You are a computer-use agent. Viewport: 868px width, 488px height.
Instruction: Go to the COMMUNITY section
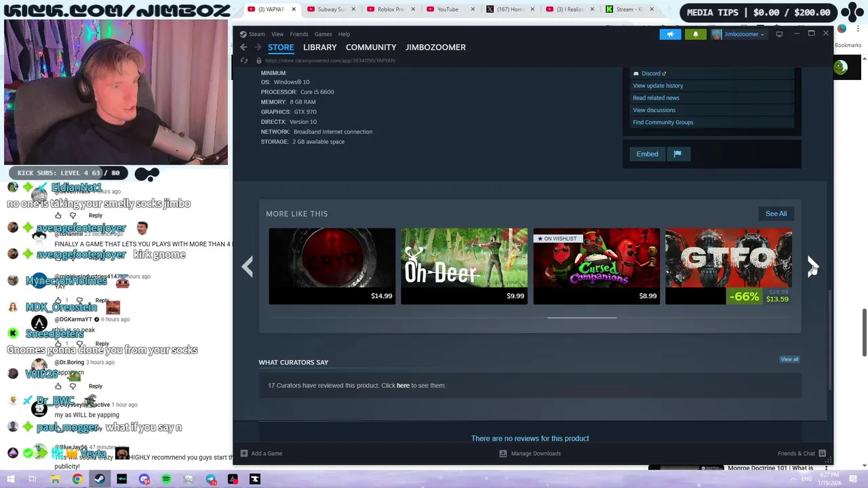(371, 47)
